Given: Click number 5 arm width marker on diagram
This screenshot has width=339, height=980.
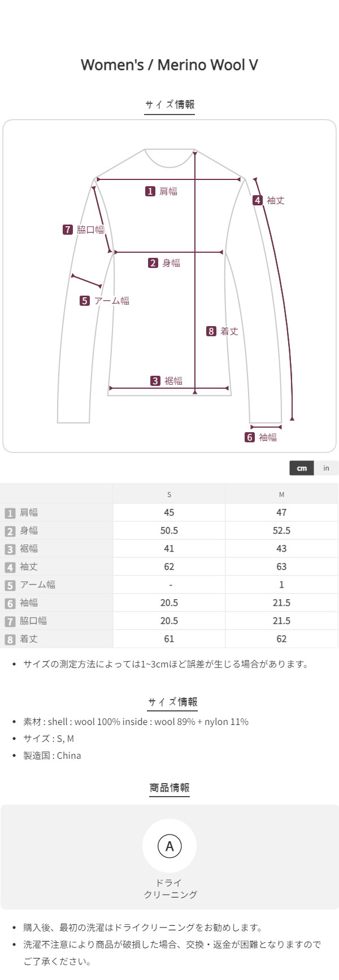Looking at the screenshot, I should [x=85, y=301].
